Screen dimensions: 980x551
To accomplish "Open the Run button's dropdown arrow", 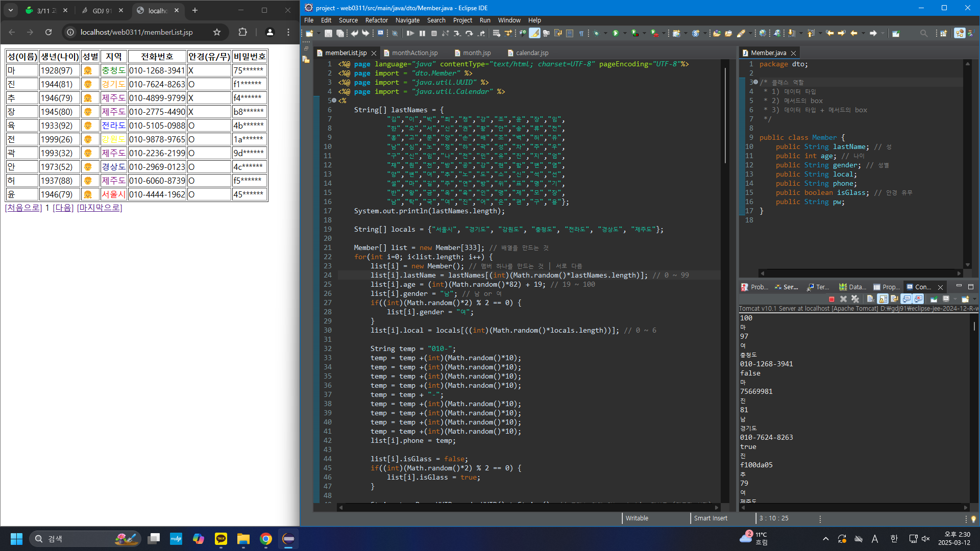I will click(x=624, y=33).
